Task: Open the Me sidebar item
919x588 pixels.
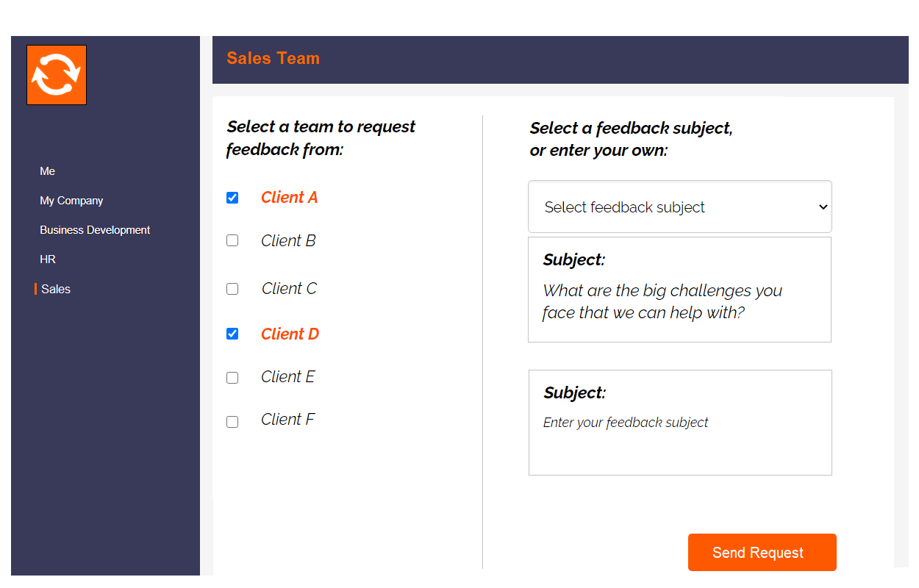Action: pyautogui.click(x=48, y=171)
